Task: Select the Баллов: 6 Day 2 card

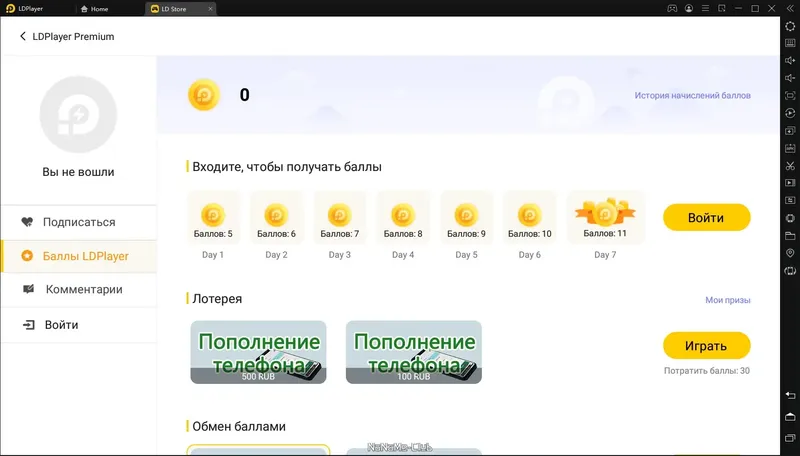Action: pyautogui.click(x=277, y=218)
